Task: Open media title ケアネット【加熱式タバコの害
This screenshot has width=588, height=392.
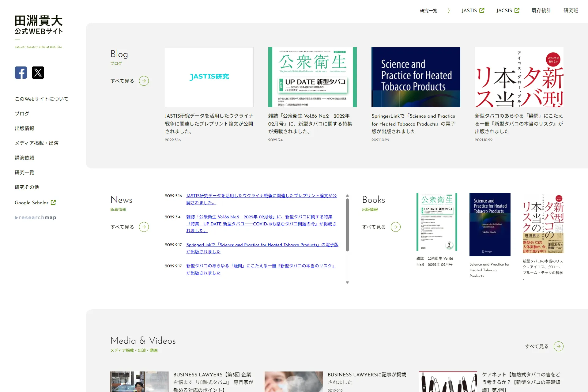Action: click(x=521, y=382)
